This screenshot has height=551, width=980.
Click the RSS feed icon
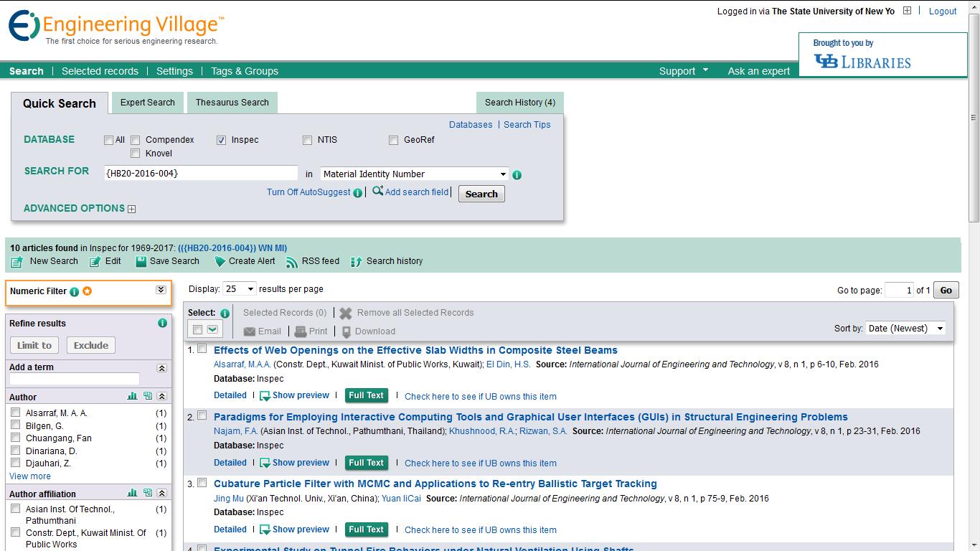[x=291, y=262]
